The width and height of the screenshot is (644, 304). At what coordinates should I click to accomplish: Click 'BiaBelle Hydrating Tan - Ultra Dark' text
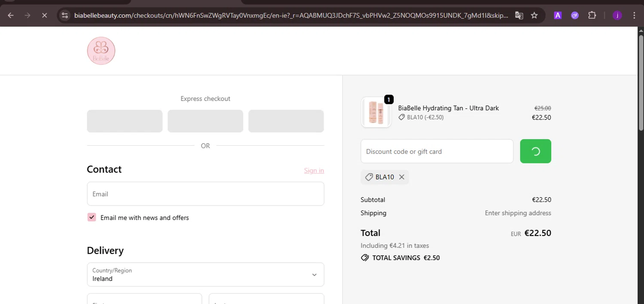[x=448, y=108]
